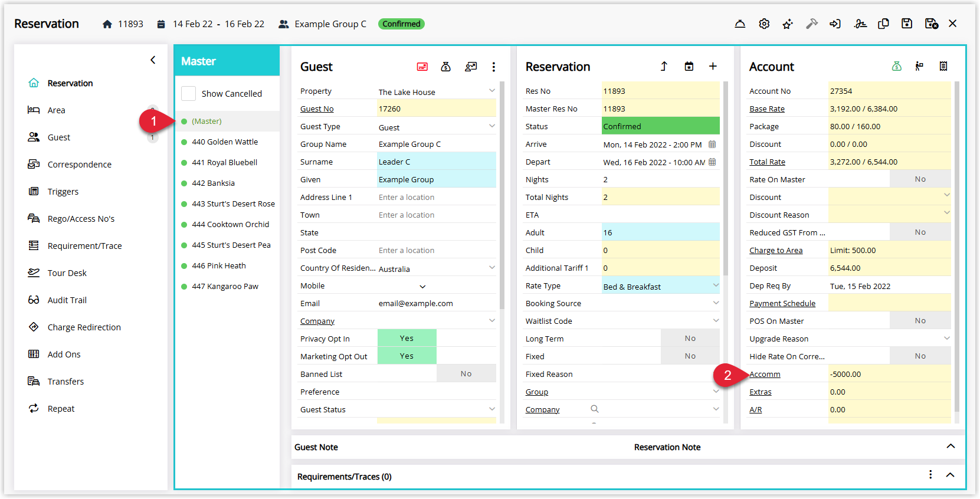Viewport: 980px width, 499px height.
Task: Click the receipt icon in the Account panel
Action: pos(943,67)
